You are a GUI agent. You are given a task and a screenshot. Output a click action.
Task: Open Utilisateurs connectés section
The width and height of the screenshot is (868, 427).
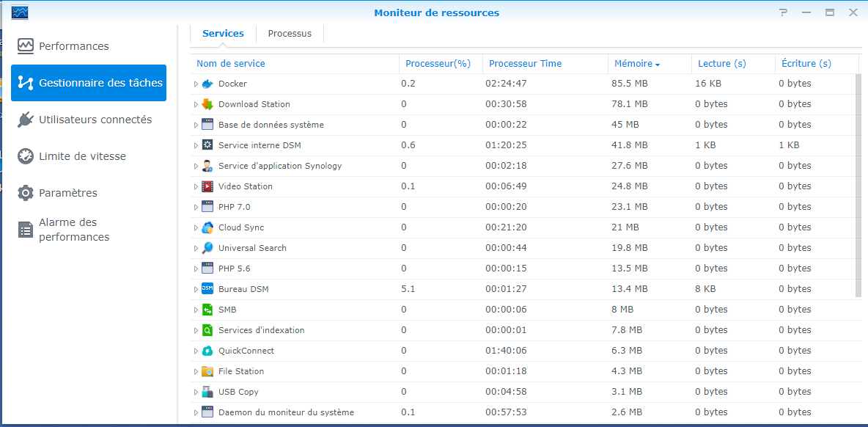pos(95,120)
